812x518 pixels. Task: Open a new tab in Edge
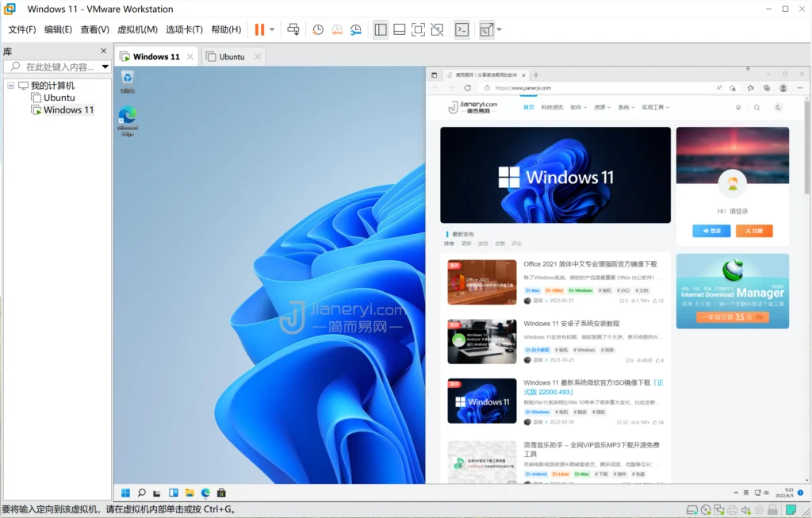point(536,75)
